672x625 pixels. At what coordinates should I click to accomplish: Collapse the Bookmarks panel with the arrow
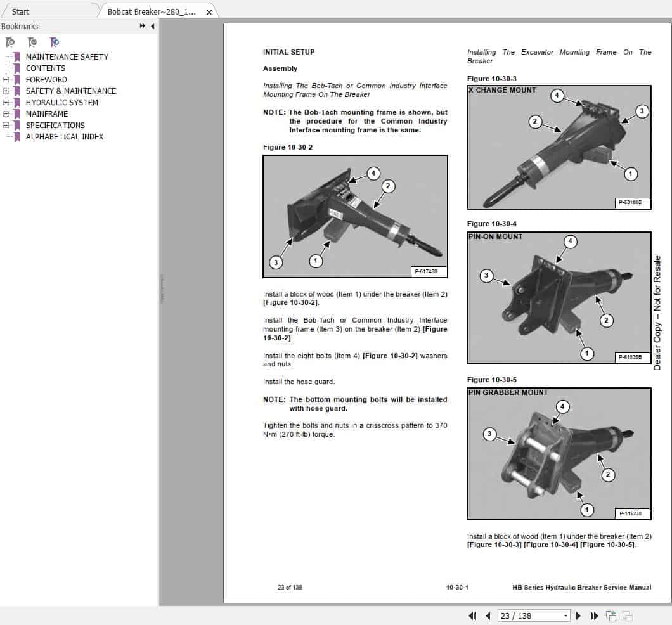[152, 27]
